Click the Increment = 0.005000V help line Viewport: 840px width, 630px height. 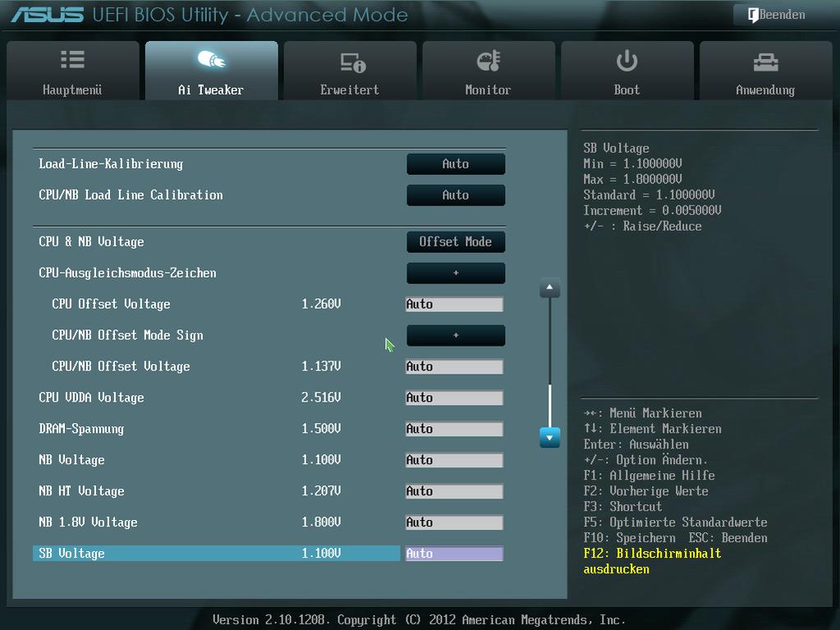pos(653,210)
